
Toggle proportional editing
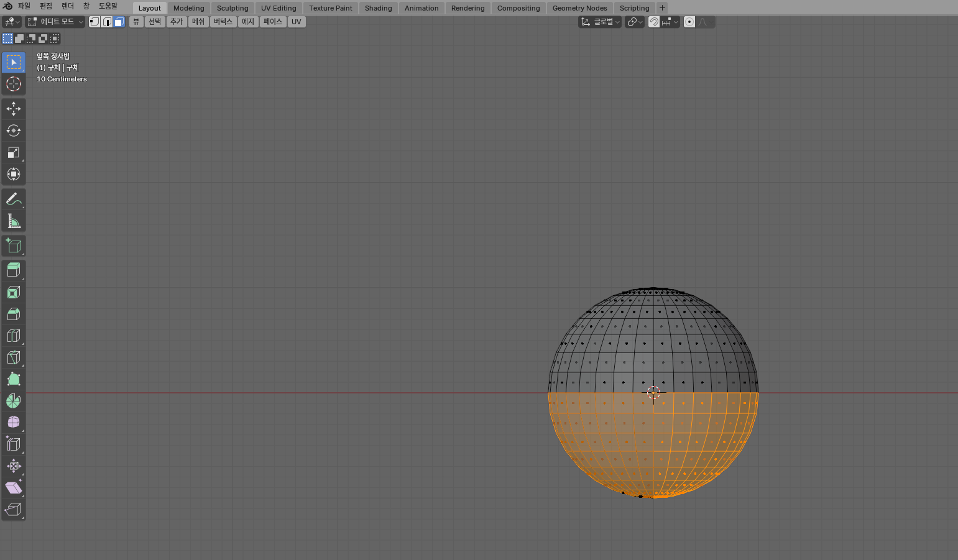point(689,22)
